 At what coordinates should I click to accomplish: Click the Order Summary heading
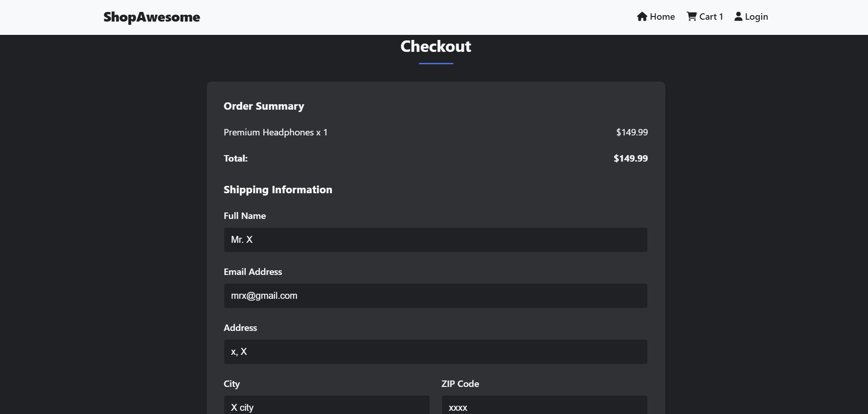pyautogui.click(x=264, y=106)
